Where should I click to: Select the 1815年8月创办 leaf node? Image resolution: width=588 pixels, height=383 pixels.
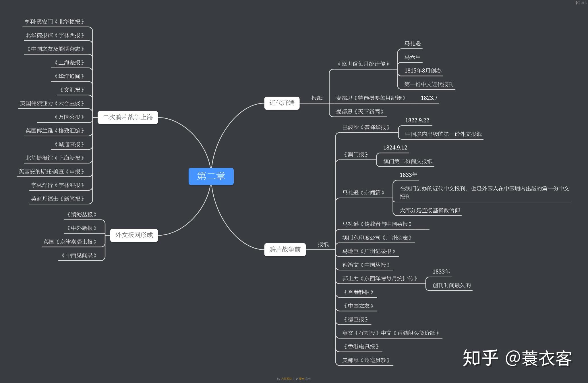(x=423, y=71)
